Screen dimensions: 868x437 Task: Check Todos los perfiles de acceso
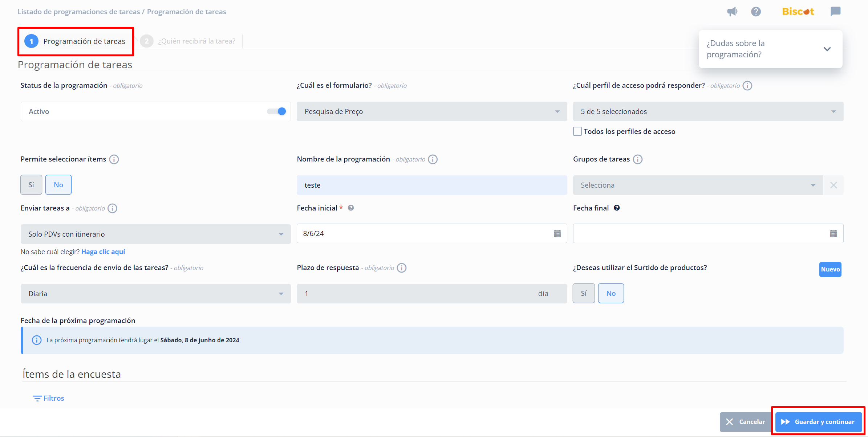pos(577,131)
